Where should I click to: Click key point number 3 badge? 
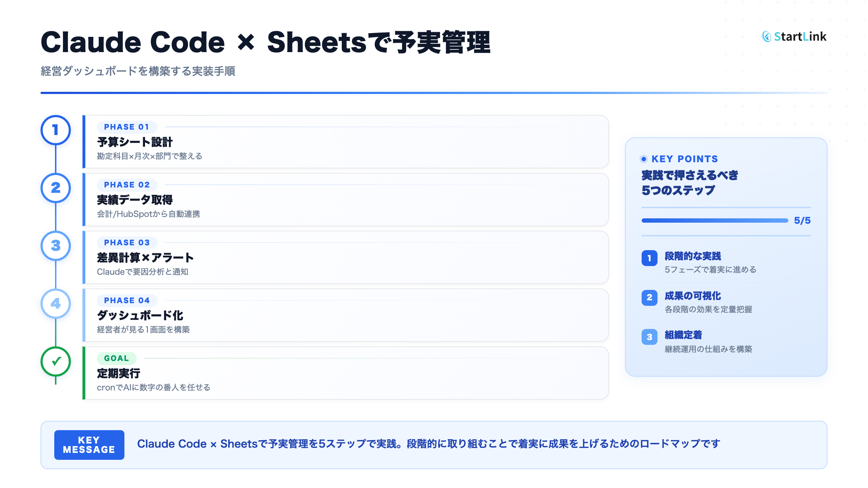[x=649, y=337]
